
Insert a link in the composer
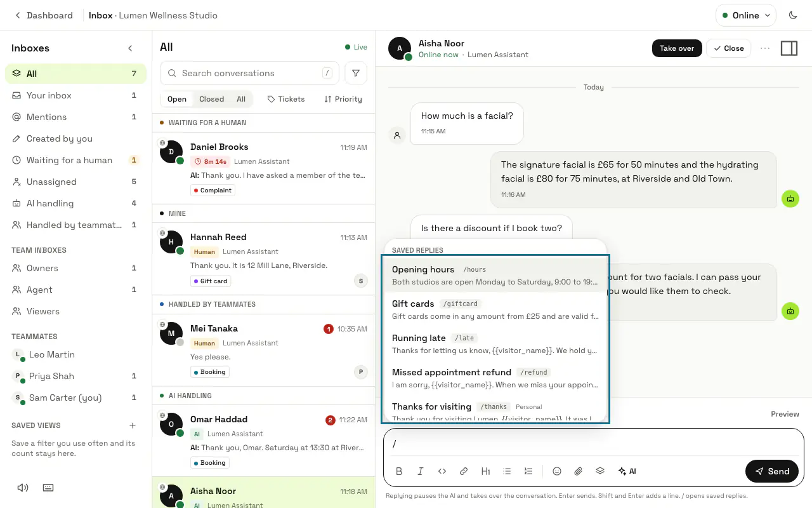tap(464, 471)
